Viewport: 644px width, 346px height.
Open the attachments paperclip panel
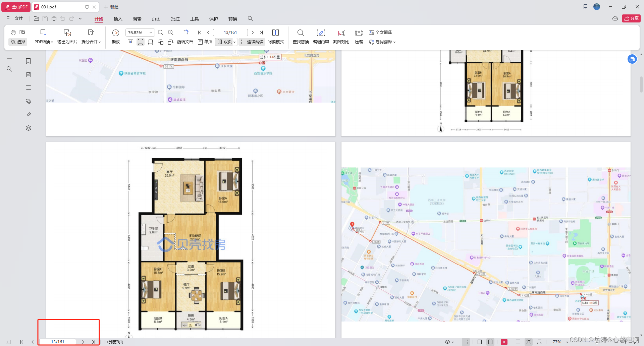click(29, 101)
